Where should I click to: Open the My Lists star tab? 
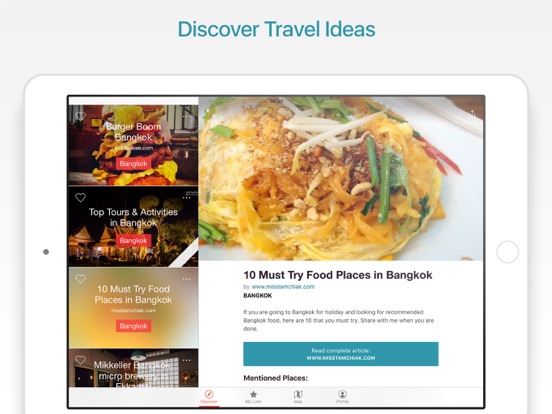pos(253,397)
